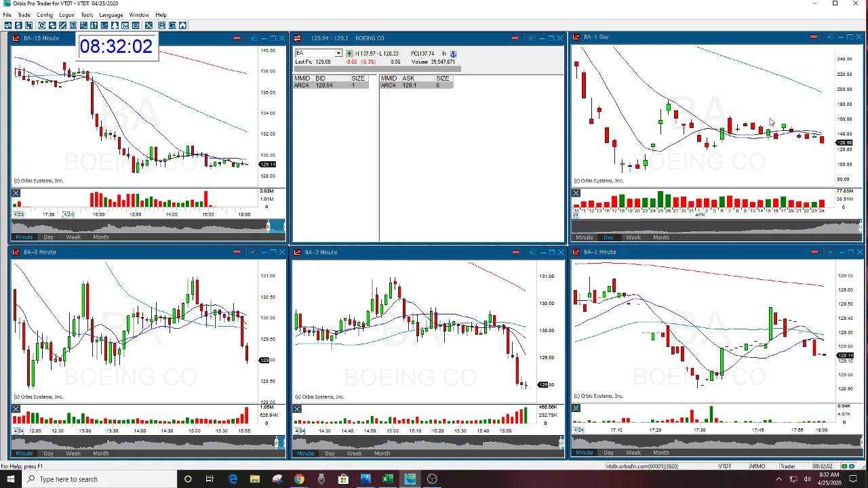Viewport: 868px width, 488px height.
Task: Open the BA--1 Minute window menu dropdown
Action: [x=831, y=252]
